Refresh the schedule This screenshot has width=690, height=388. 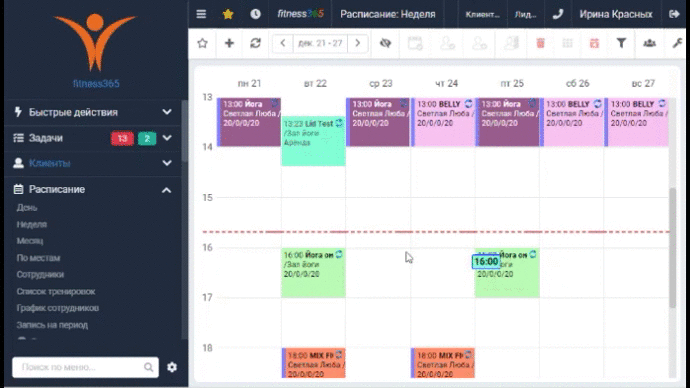tap(256, 43)
